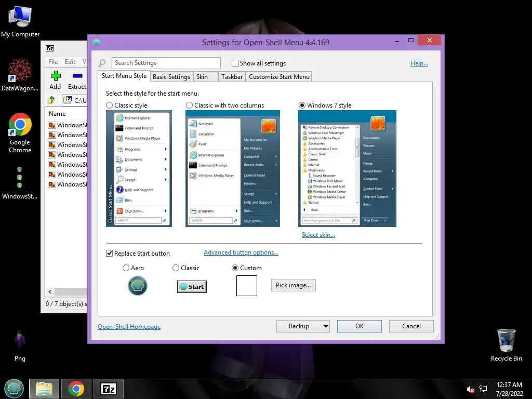Image resolution: width=532 pixels, height=399 pixels.
Task: Switch to the Start Menu Style tab
Action: [x=124, y=76]
